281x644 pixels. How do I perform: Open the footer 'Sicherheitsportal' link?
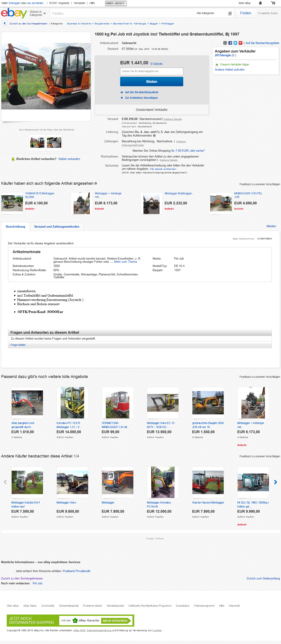[x=69, y=606]
